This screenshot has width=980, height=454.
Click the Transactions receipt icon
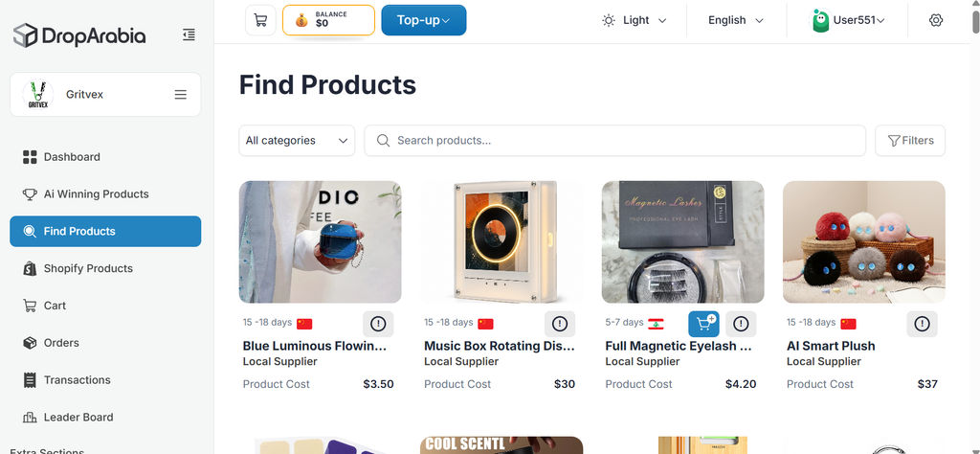coord(30,380)
